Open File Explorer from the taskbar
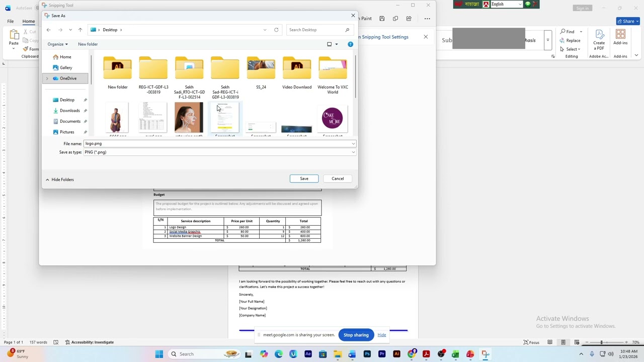Image resolution: width=644 pixels, height=362 pixels. (338, 354)
